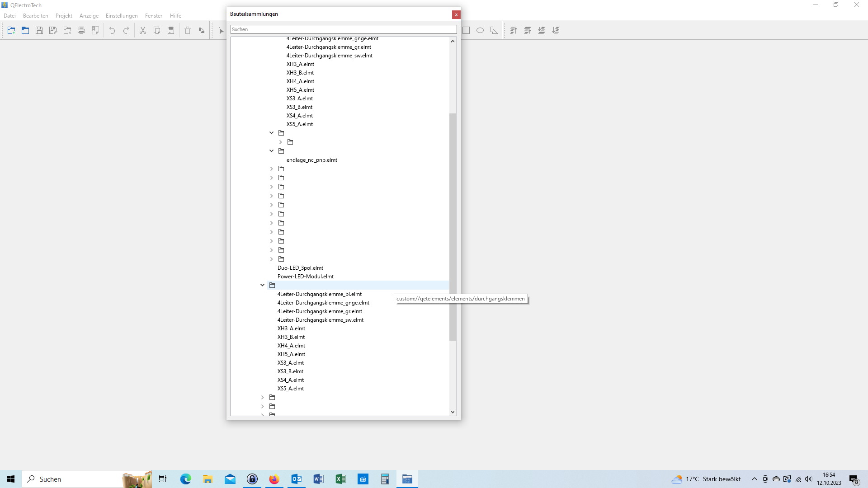Select Duo-LED_3pol.elmt in the tree
Image resolution: width=868 pixels, height=488 pixels.
pos(300,268)
